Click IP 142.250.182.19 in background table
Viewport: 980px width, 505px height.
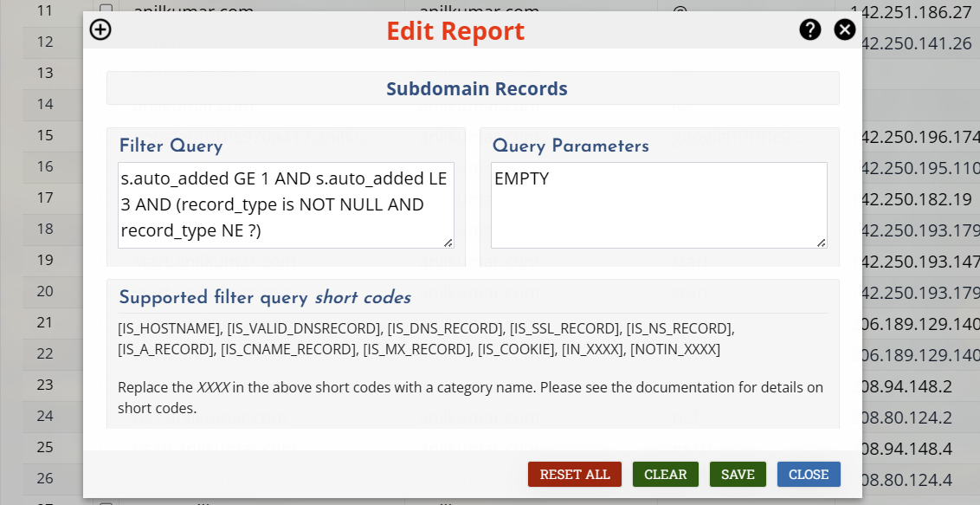918,198
